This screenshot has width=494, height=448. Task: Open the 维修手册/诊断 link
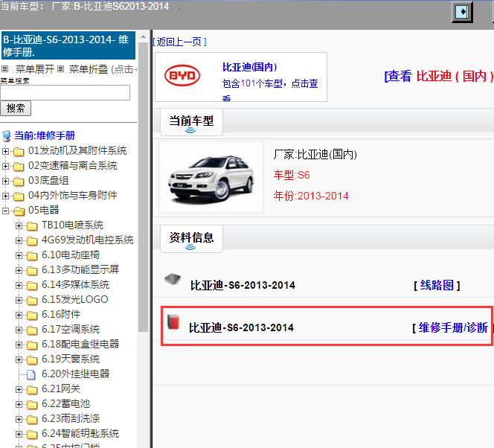[x=452, y=327]
